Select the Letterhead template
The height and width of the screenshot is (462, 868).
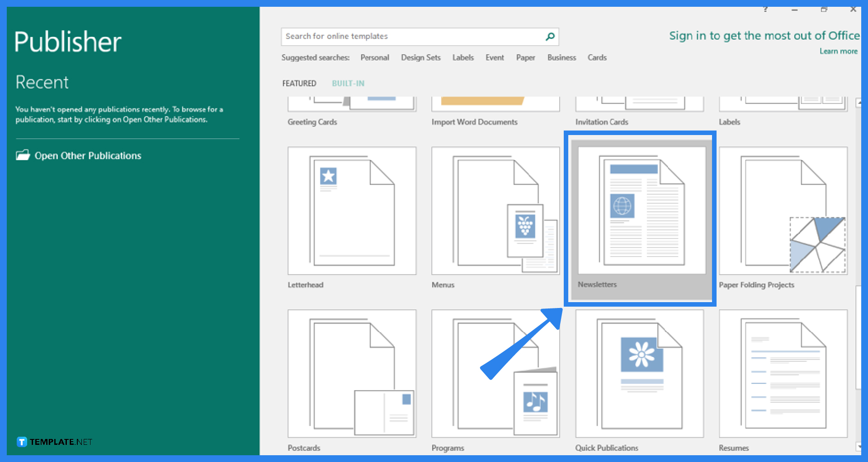click(352, 210)
